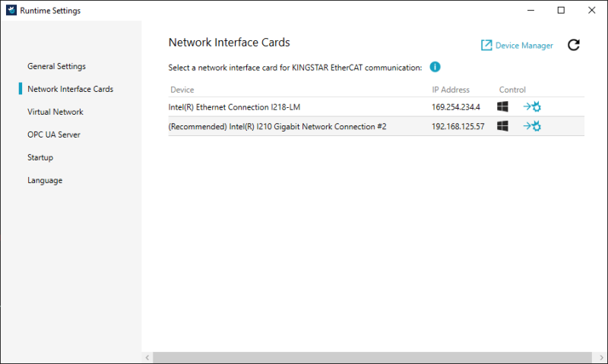The width and height of the screenshot is (608, 364).
Task: Open OPC UA Server settings
Action: tap(54, 135)
